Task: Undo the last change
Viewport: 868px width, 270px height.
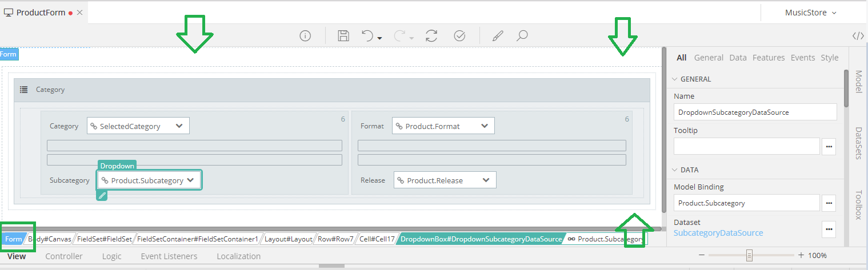Action: (369, 36)
